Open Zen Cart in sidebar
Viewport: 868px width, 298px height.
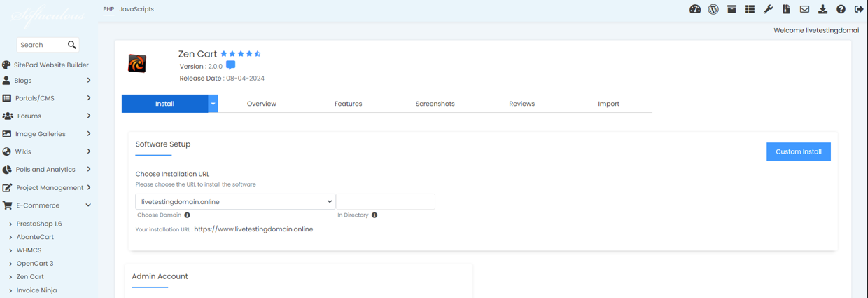click(30, 277)
